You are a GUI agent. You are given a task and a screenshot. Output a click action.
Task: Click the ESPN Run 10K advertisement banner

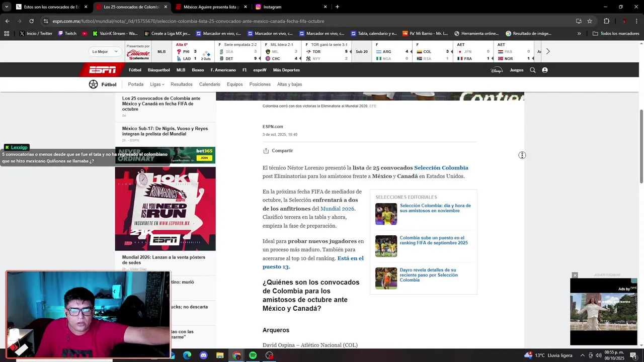165,209
